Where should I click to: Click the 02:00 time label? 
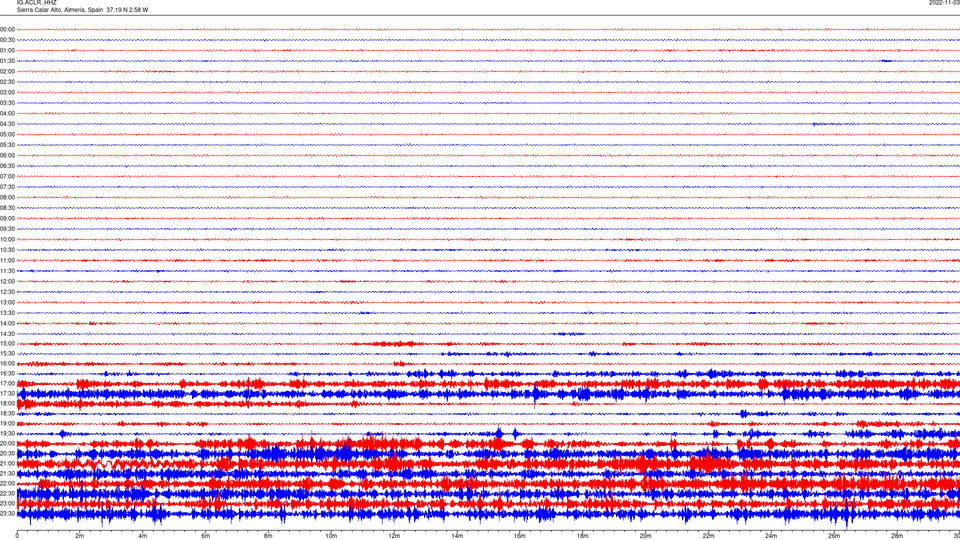7,71
